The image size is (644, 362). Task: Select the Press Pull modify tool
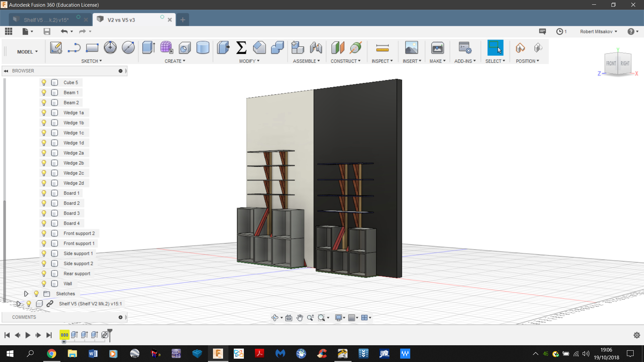pyautogui.click(x=223, y=48)
